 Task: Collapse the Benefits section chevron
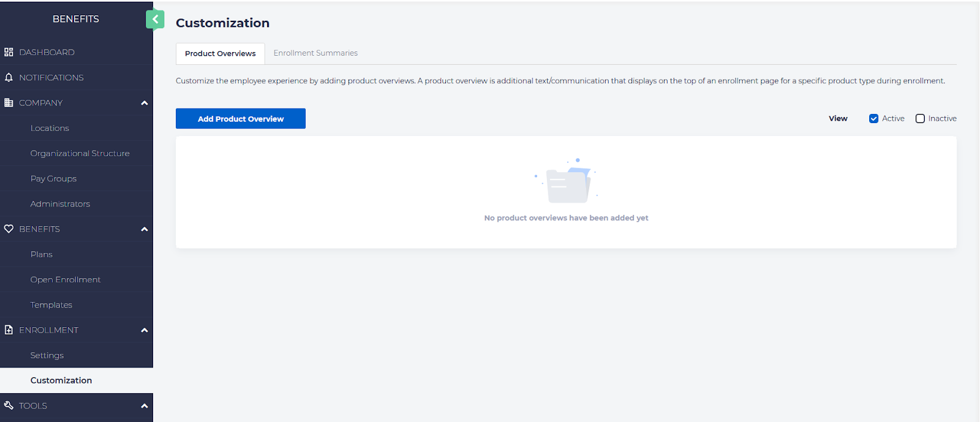pyautogui.click(x=145, y=229)
